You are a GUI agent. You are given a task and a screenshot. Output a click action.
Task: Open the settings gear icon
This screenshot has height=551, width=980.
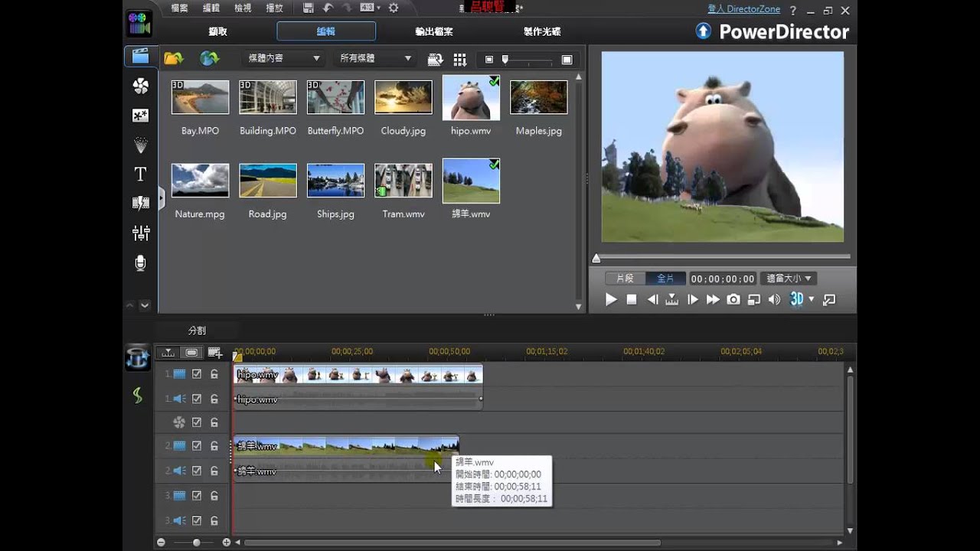[394, 8]
